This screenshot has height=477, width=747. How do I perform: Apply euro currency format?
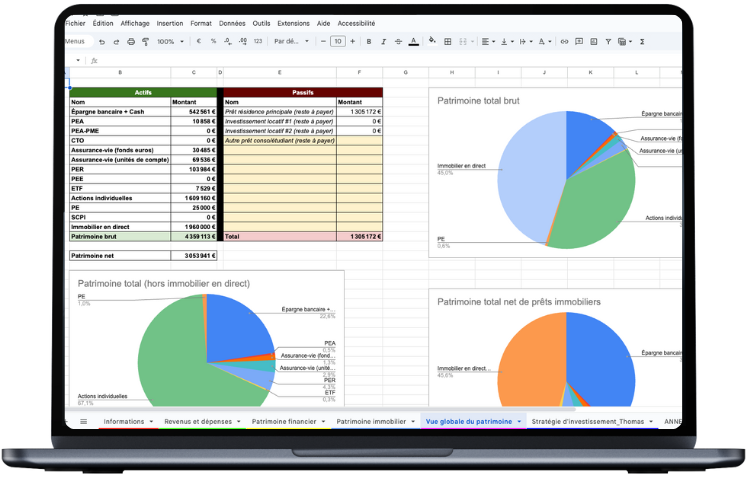coord(199,41)
